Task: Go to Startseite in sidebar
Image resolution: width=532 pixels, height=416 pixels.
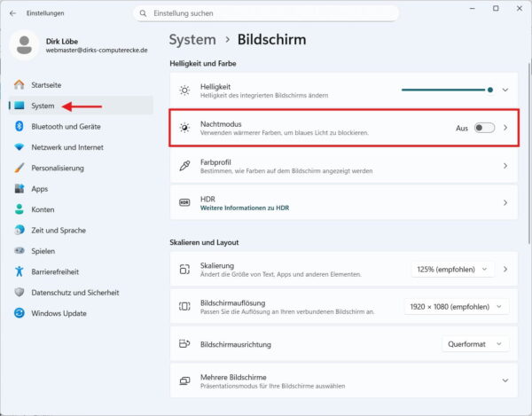Action: (x=81, y=85)
